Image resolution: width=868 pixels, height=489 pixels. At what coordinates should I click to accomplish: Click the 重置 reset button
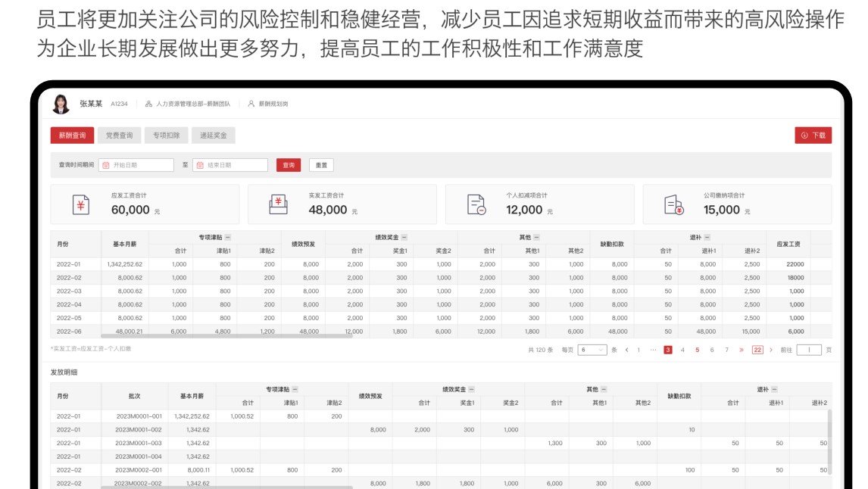[x=322, y=164]
